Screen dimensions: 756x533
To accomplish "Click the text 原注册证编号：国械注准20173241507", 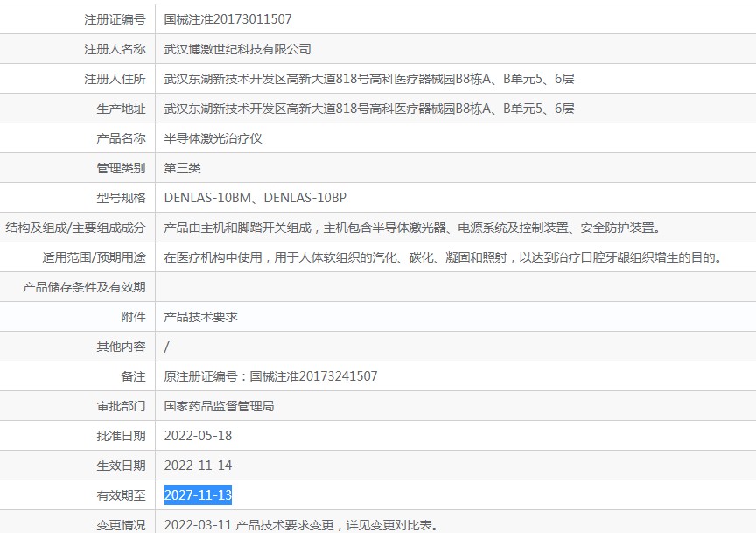I will pyautogui.click(x=270, y=376).
